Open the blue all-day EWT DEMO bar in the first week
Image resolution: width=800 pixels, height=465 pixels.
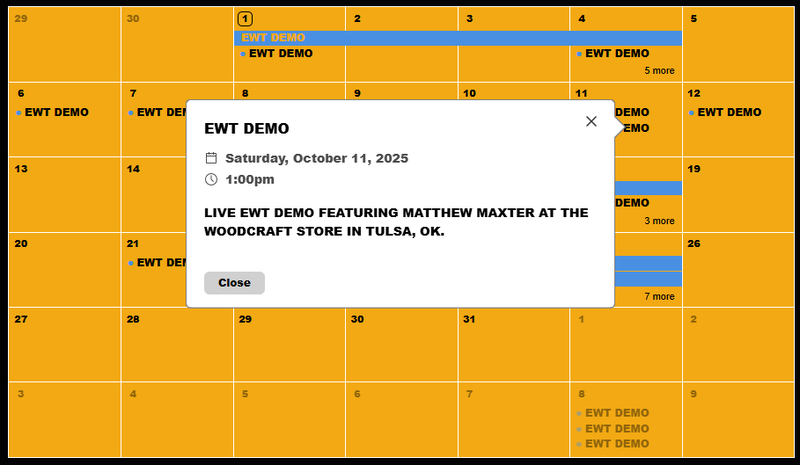click(x=458, y=38)
